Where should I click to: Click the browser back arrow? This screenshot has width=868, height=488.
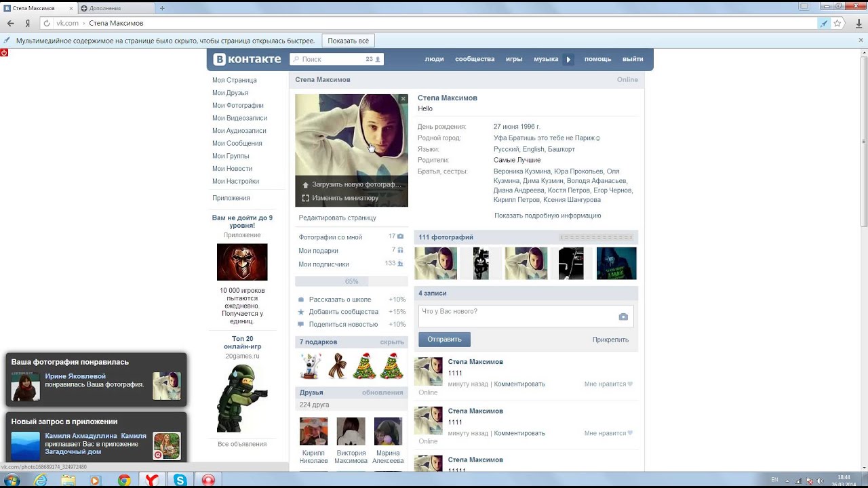click(x=10, y=23)
